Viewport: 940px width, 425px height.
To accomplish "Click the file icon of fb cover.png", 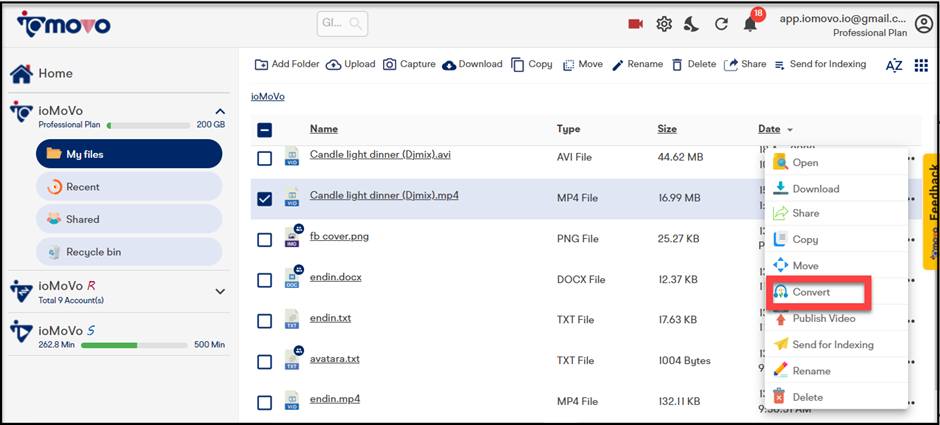I will [293, 237].
